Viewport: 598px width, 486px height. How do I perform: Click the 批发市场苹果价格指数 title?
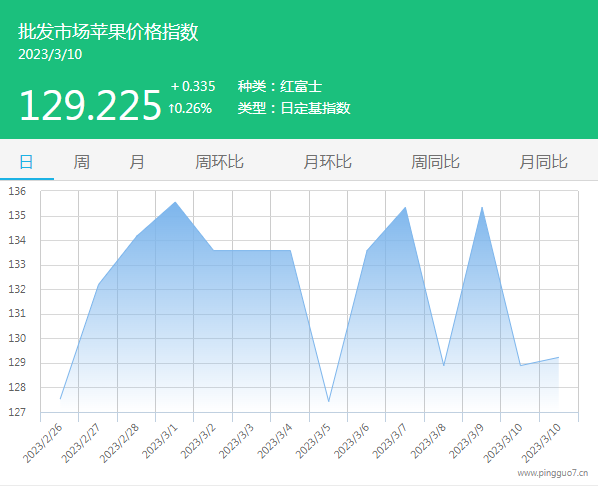click(x=108, y=32)
